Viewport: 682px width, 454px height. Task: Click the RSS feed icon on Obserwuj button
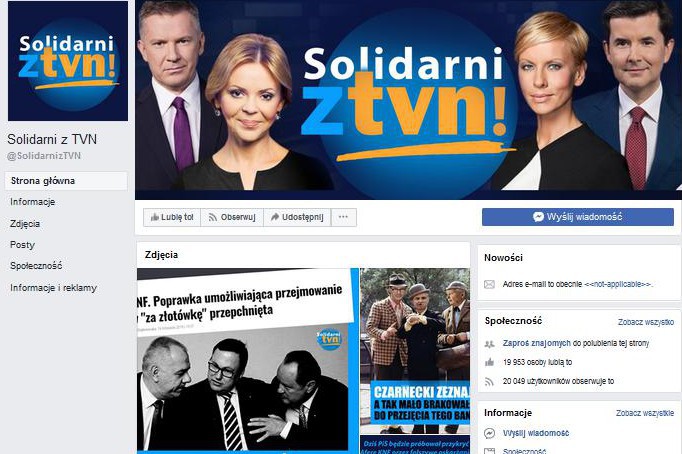(x=213, y=217)
